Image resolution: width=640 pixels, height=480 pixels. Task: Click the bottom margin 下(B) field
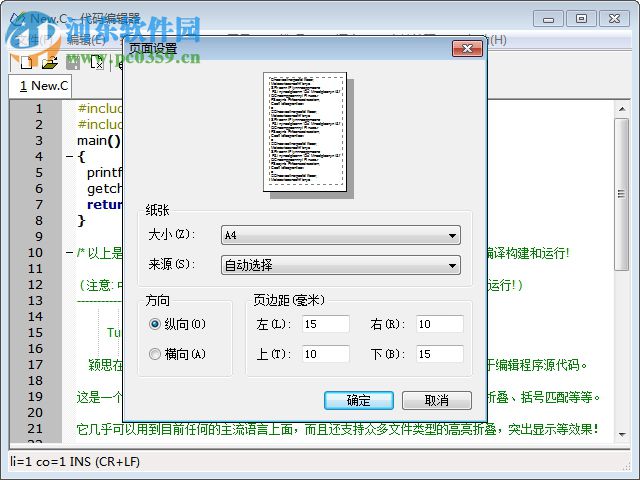(440, 354)
